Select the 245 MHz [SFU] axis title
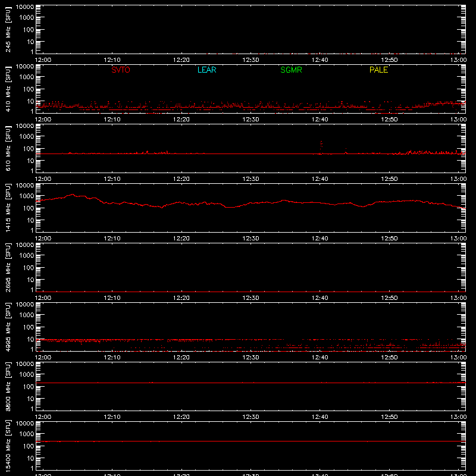476x476 pixels. [8, 29]
